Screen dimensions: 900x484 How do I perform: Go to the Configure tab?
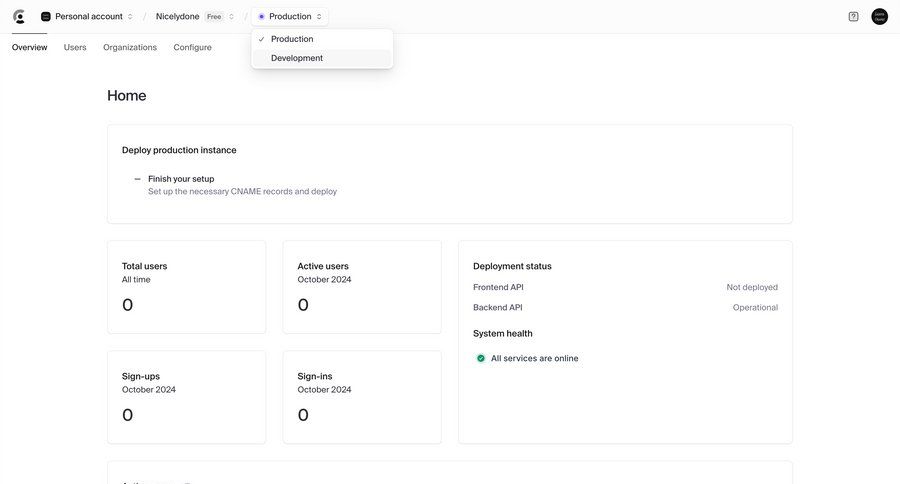pyautogui.click(x=192, y=47)
